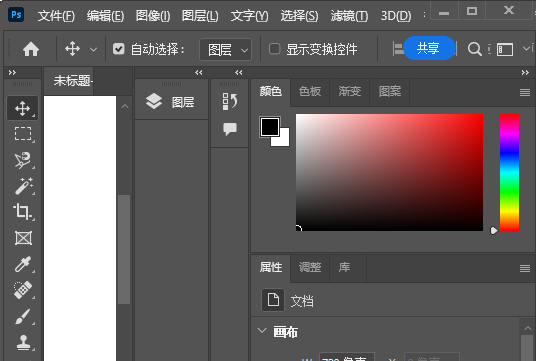Open the 图层 auto-select dropdown
Screen dimensions: 536x361
click(x=226, y=50)
